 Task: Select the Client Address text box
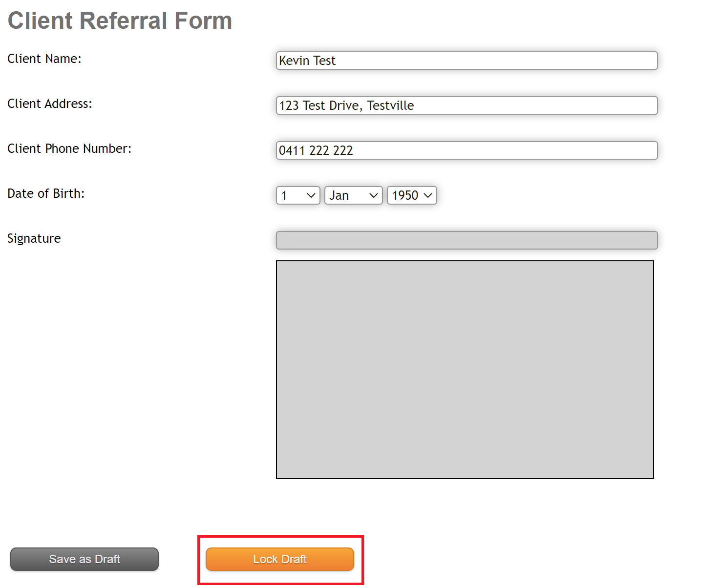(x=466, y=105)
